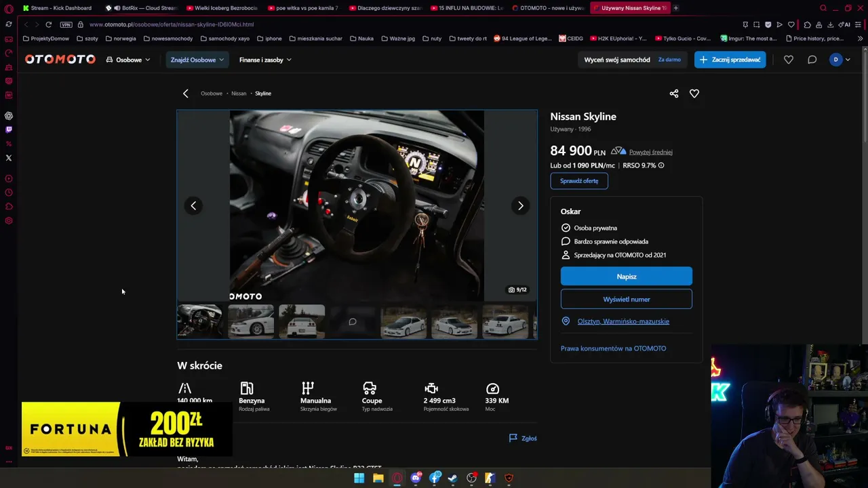Open the ChatGPT sidebar icon
868x488 pixels.
pyautogui.click(x=9, y=116)
